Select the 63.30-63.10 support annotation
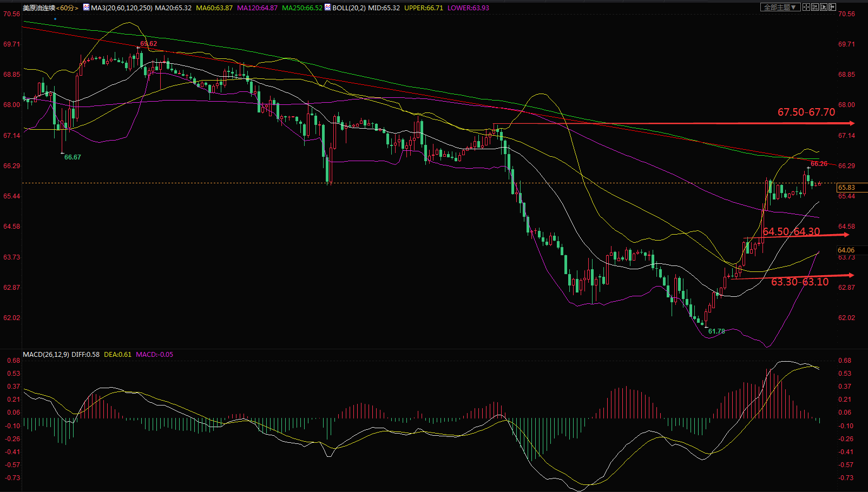The width and height of the screenshot is (868, 492). (800, 282)
